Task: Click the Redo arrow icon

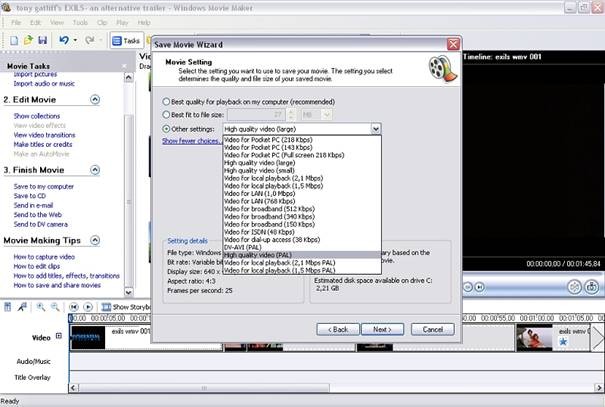Action: pos(90,40)
